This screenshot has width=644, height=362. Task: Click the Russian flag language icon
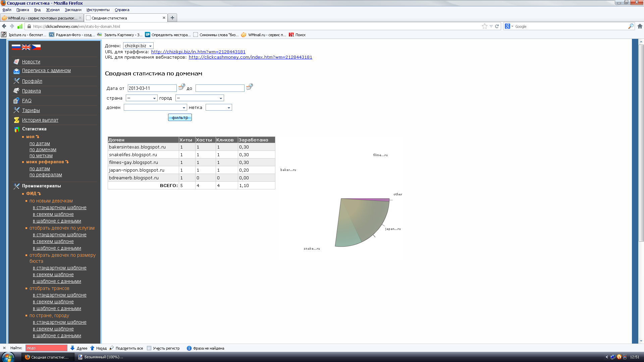coord(16,47)
